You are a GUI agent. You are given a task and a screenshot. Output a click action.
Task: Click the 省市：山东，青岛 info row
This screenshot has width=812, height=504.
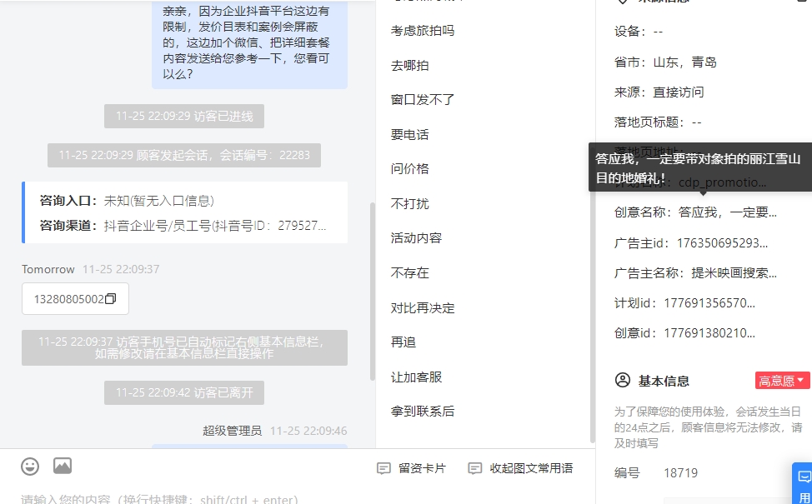coord(665,62)
